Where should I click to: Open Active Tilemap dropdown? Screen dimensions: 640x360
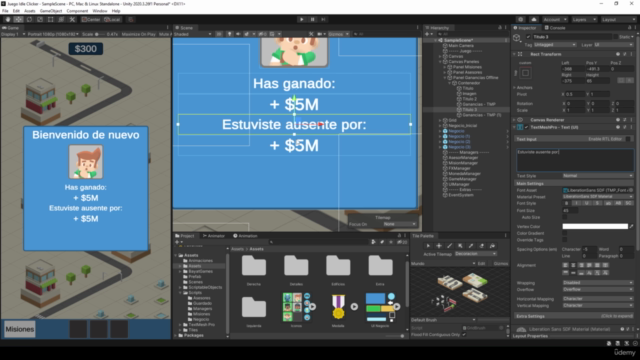pos(476,253)
